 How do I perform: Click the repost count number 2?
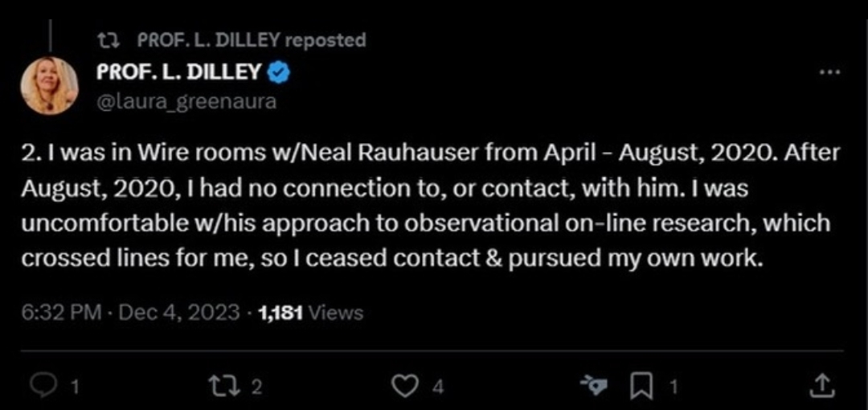[x=256, y=387]
